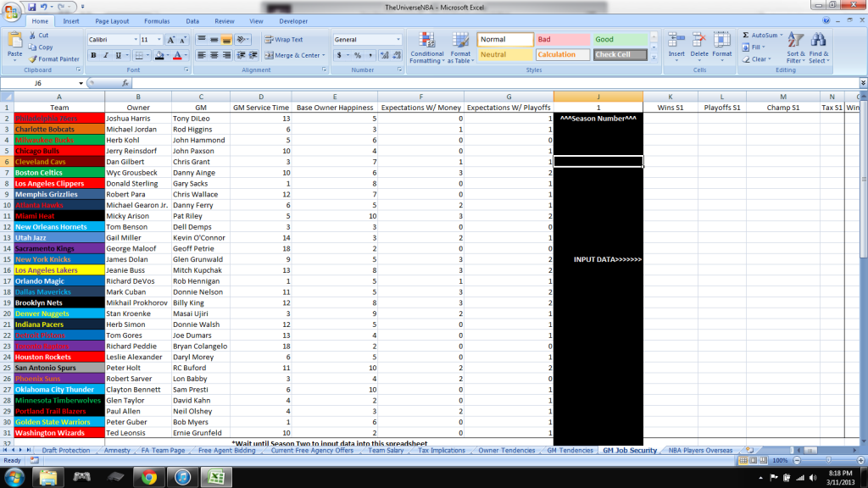Open Chrome from the taskbar
Viewport: 868px width, 488px height.
tap(149, 477)
